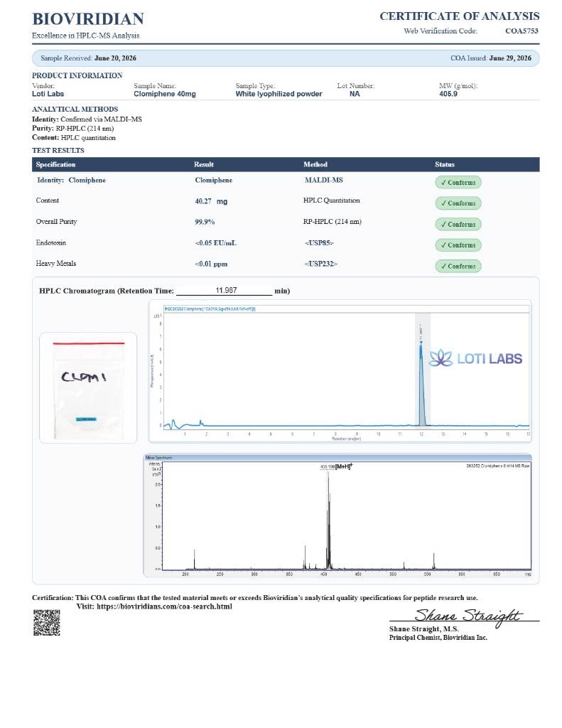Screen dimensions: 562x728
Task: Click the TEST RESULTS heading
Action: click(x=58, y=151)
